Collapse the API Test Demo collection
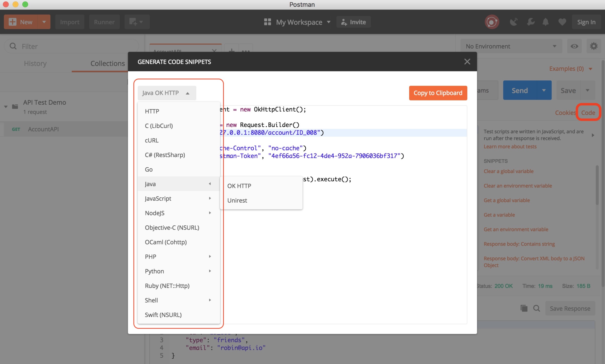Image resolution: width=605 pixels, height=364 pixels. point(6,107)
